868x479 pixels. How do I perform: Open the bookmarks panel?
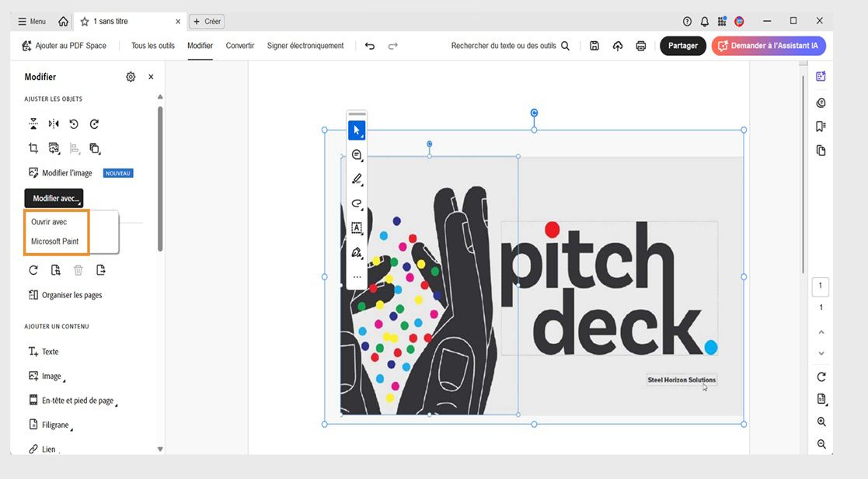(821, 125)
